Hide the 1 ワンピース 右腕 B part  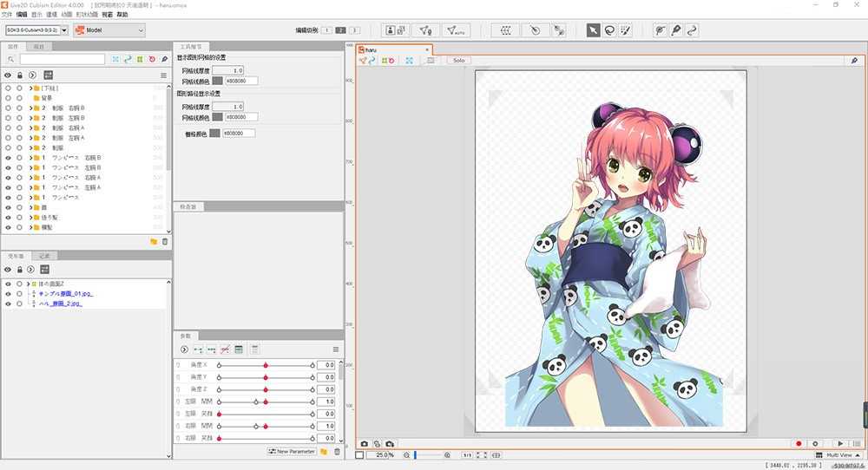(8, 158)
